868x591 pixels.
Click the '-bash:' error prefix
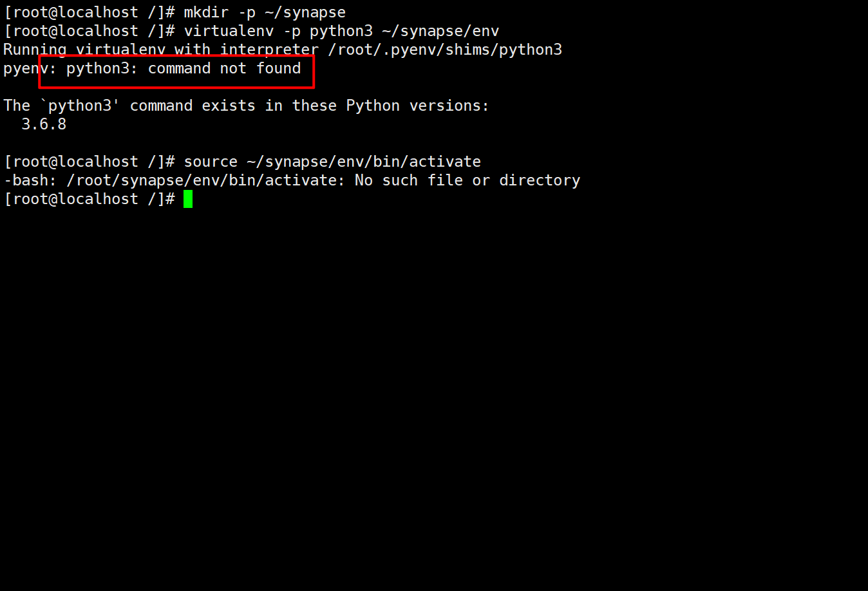30,180
